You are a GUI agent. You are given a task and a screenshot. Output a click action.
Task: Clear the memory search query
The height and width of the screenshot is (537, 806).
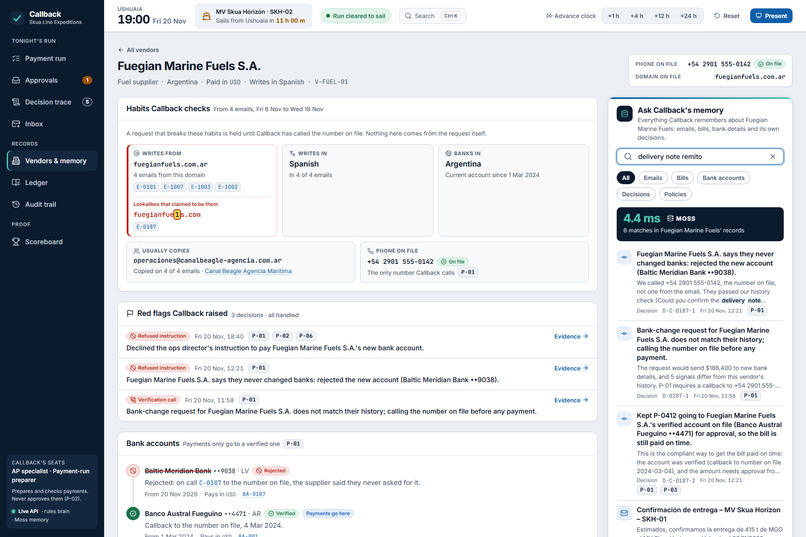[x=772, y=157]
